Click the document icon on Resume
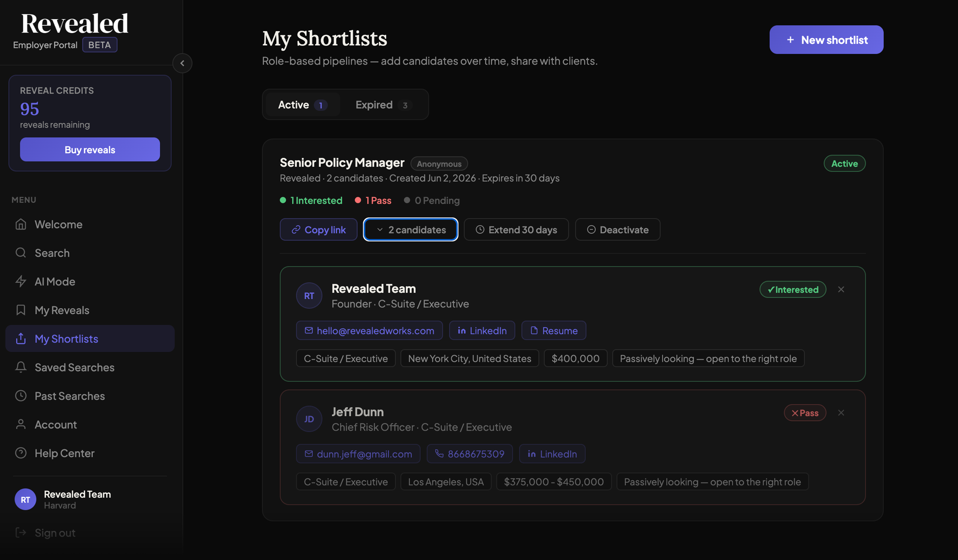 point(534,331)
